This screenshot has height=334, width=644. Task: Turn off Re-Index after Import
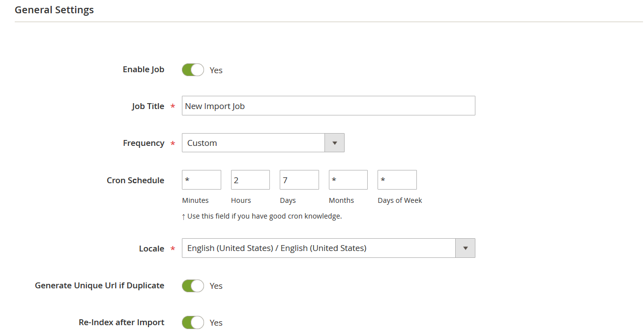192,322
